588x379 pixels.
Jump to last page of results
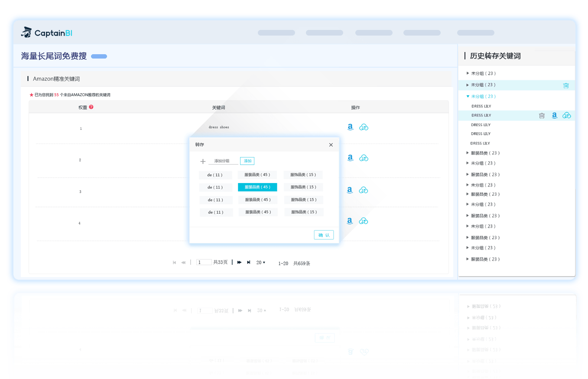(249, 262)
